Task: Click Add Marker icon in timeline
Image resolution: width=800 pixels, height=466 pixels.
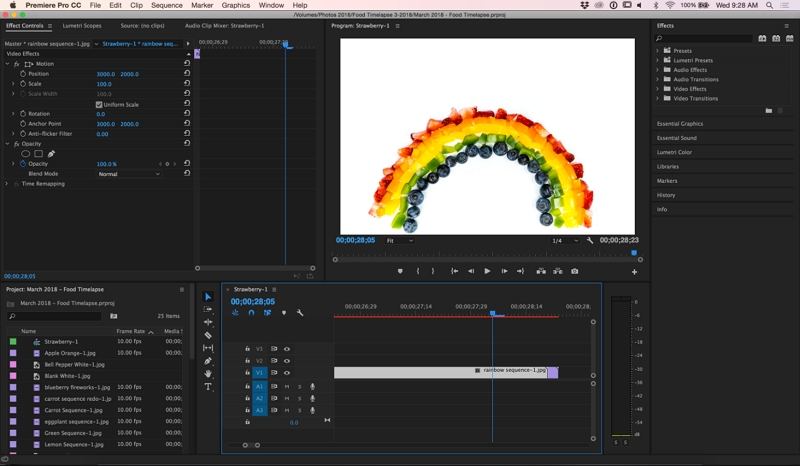Action: coord(284,312)
